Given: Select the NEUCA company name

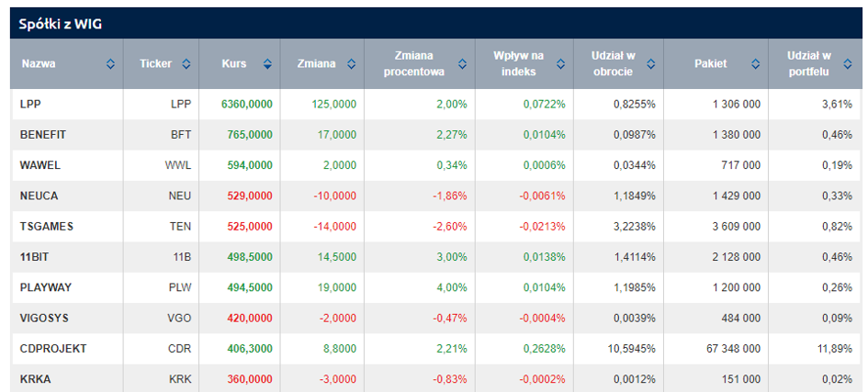Looking at the screenshot, I should 39,196.
